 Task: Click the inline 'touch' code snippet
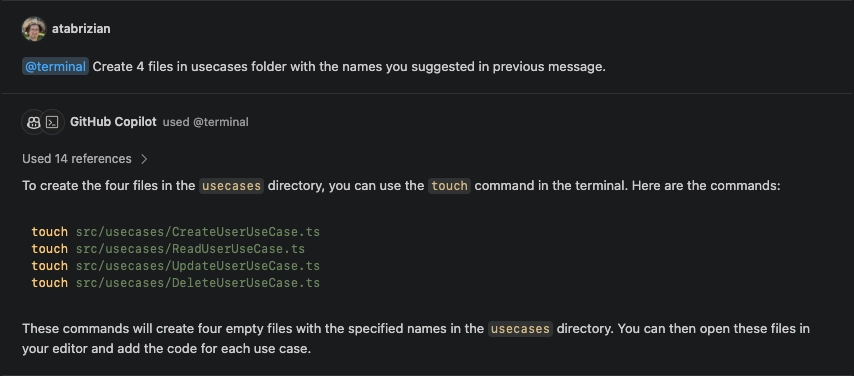(x=449, y=186)
